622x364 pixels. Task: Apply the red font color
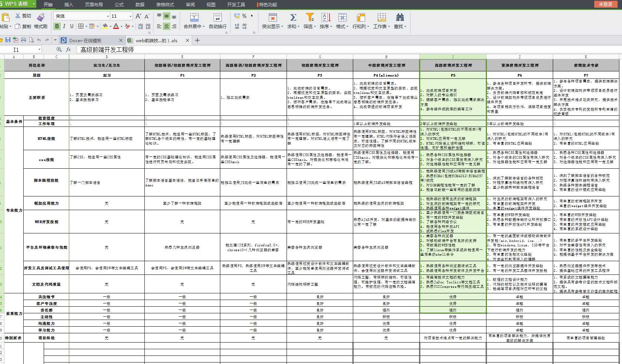116,26
